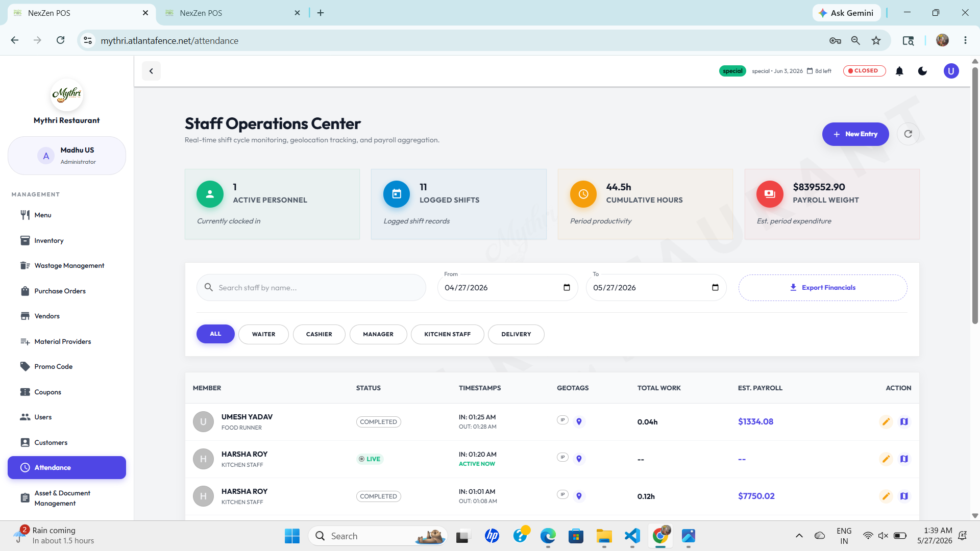
Task: Open the To date calendar picker
Action: (715, 288)
